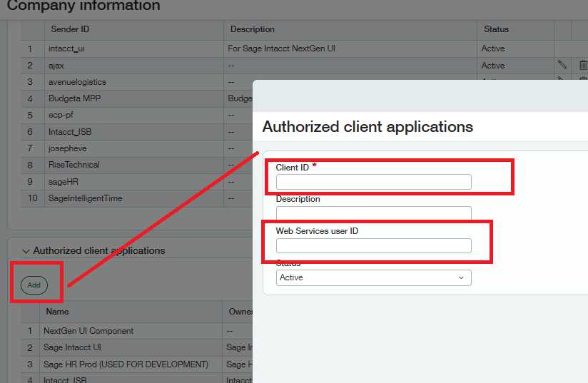The width and height of the screenshot is (588, 383).
Task: Delete the ajax sender ID row
Action: click(583, 65)
